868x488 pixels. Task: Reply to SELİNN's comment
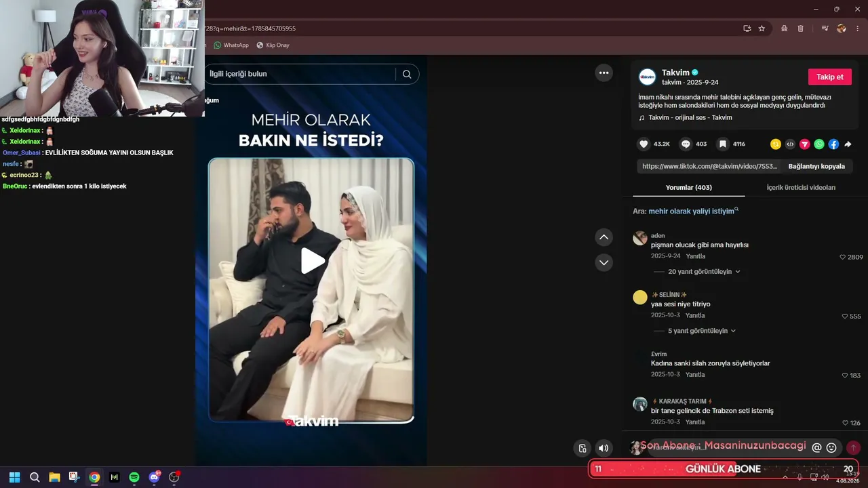coord(695,316)
